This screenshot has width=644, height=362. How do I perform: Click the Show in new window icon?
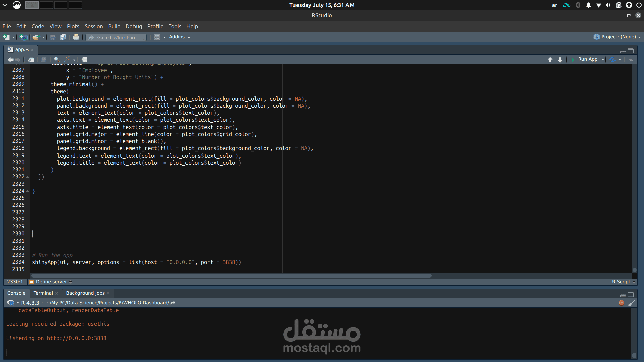tap(31, 59)
